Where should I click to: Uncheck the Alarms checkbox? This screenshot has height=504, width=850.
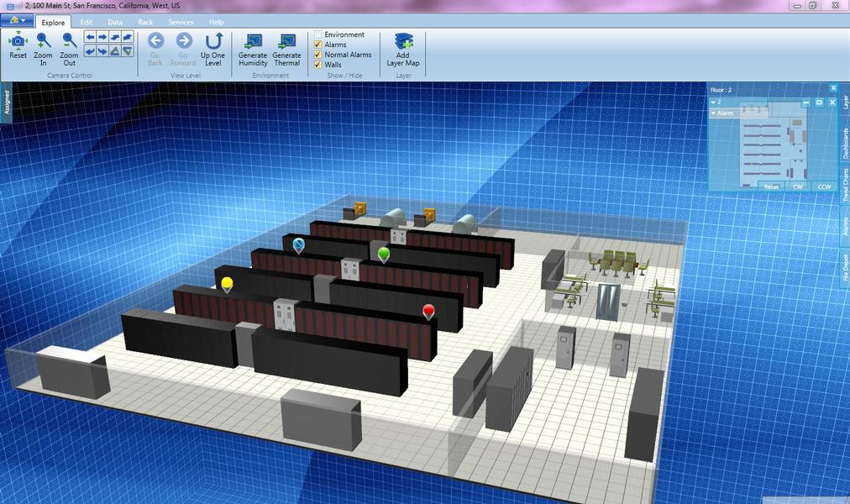318,45
